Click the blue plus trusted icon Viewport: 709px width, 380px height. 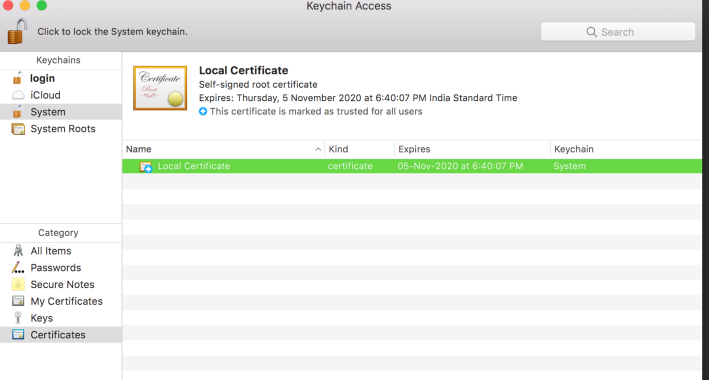[x=203, y=111]
